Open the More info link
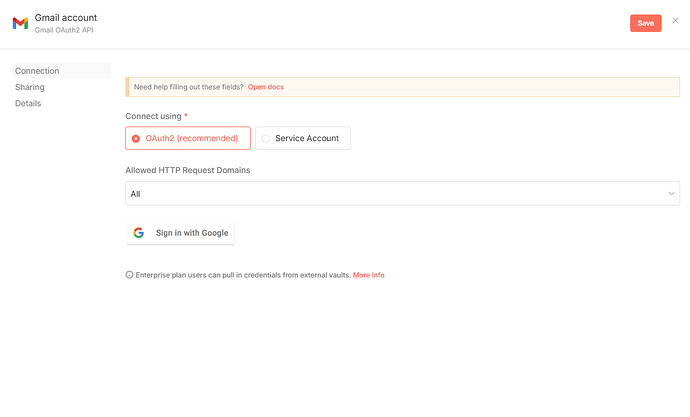 pyautogui.click(x=369, y=275)
